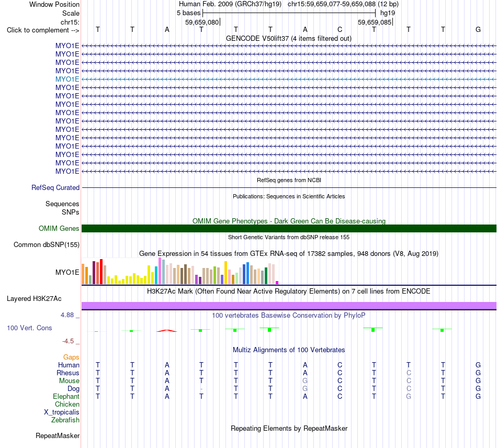Click the faded 'G' in the Elephant row
The height and width of the screenshot is (448, 497).
click(x=409, y=396)
